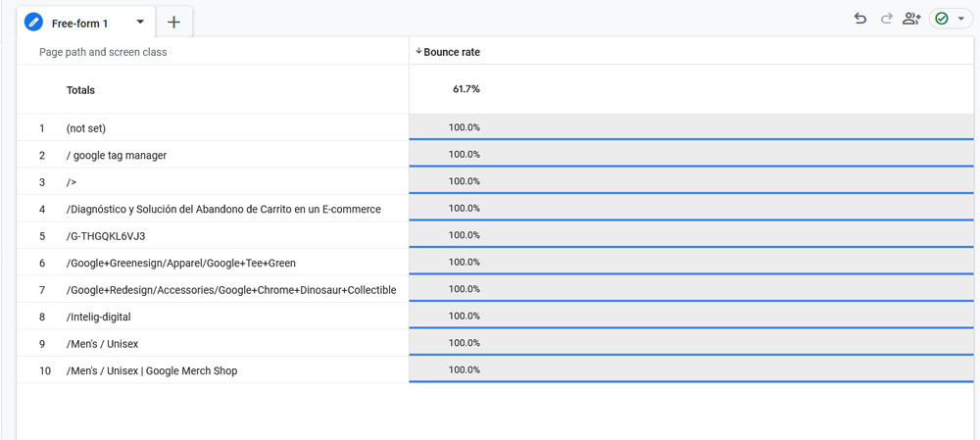Select the / google tag manager row
Screen dimensions: 980x440
tap(117, 155)
